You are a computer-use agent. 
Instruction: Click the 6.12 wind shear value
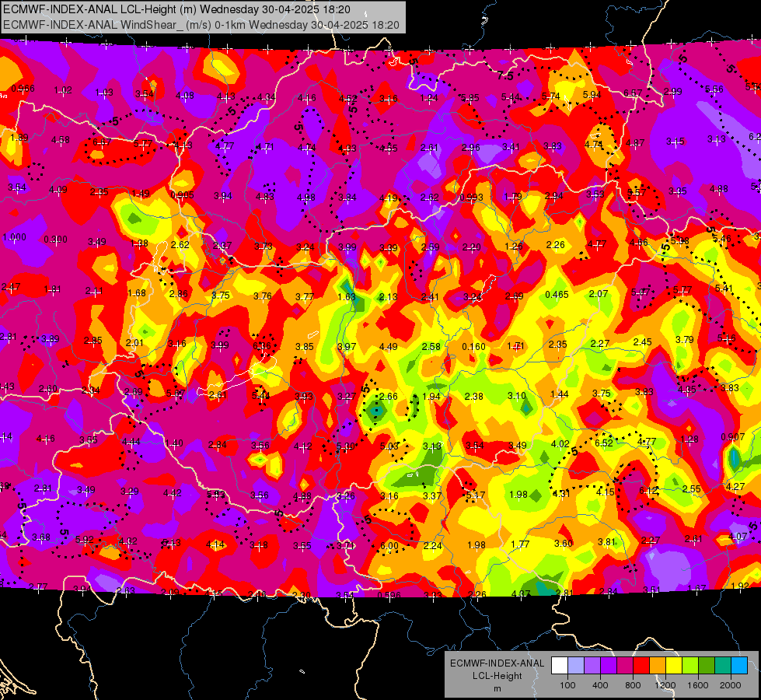point(648,491)
